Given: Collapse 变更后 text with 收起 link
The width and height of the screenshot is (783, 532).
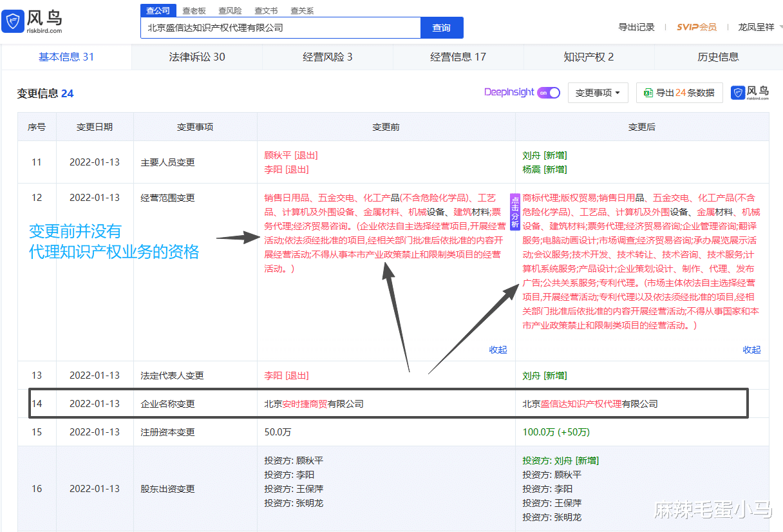Looking at the screenshot, I should pos(751,350).
